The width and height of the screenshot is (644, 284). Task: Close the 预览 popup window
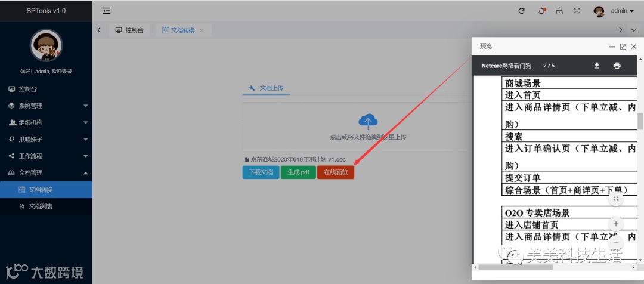(634, 47)
